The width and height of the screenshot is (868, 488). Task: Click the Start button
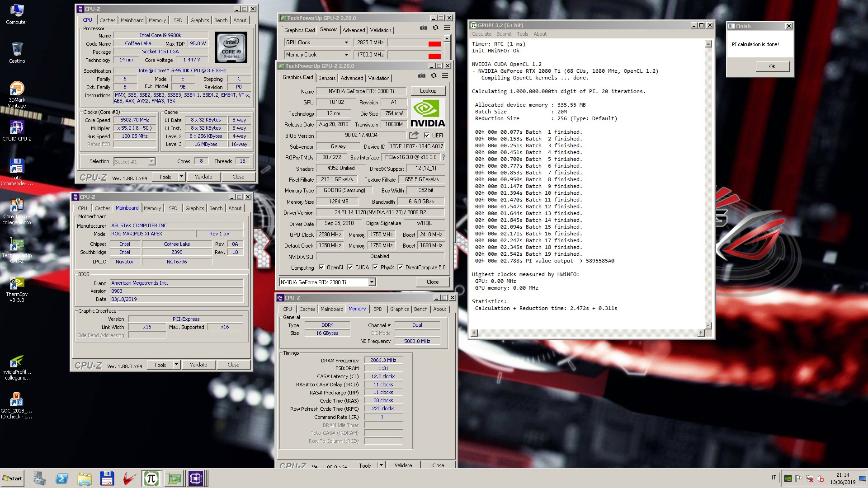(12, 479)
